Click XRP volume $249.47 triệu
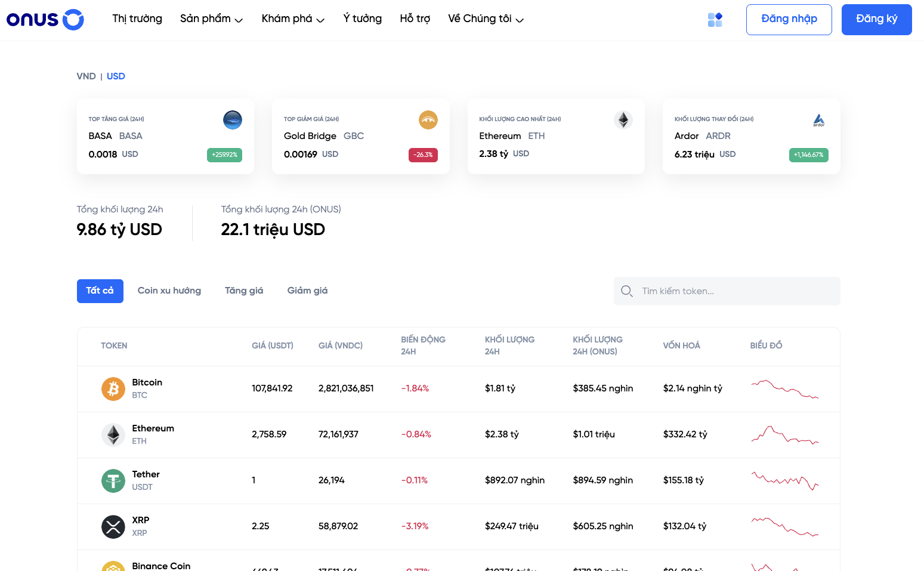Viewport: 924px width, 571px height. click(x=512, y=526)
